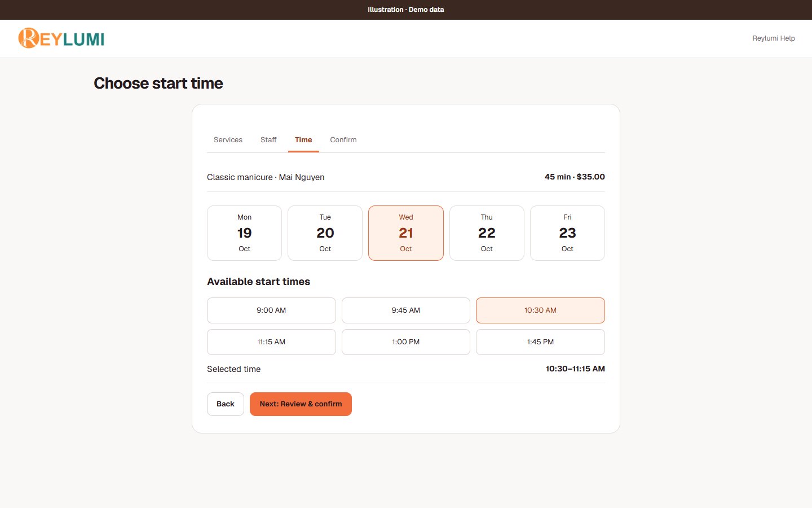The image size is (812, 508).
Task: Go to the Confirm tab
Action: pos(343,140)
